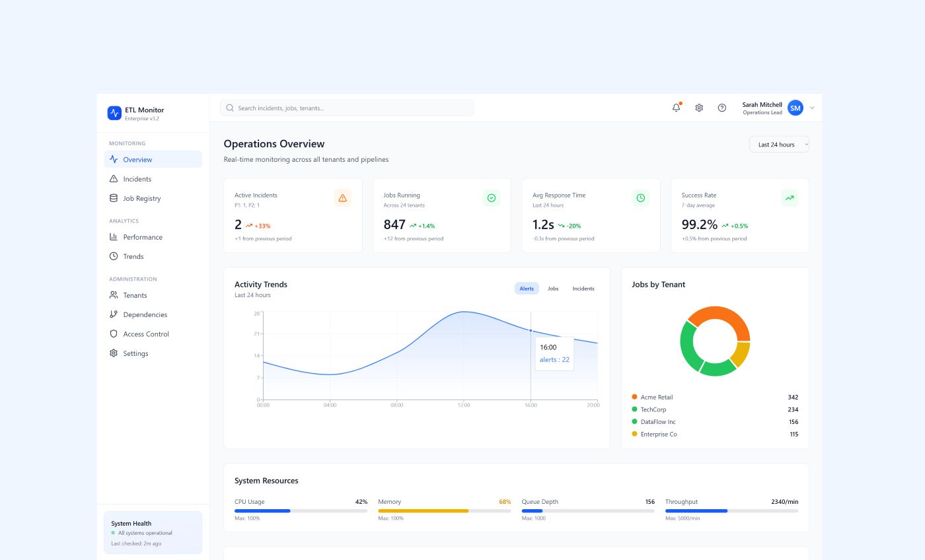Click the Operations Overview heading
925x560 pixels.
click(x=274, y=144)
